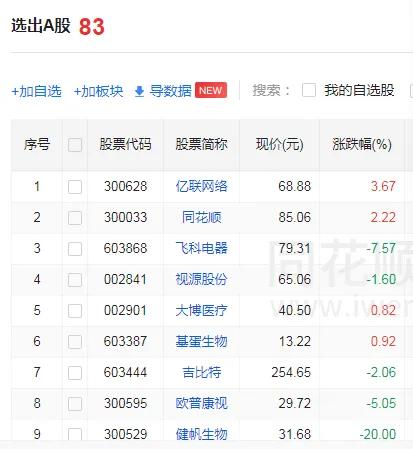Toggle the 我的自选股 checkbox

coord(309,90)
